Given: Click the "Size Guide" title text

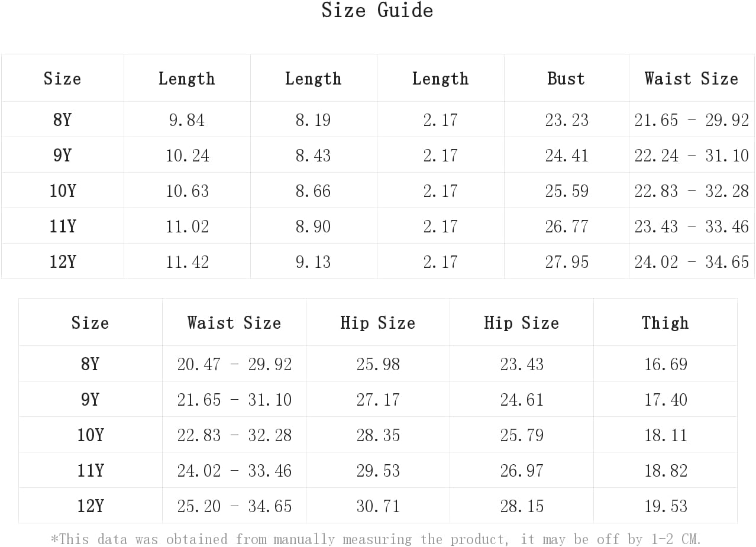Looking at the screenshot, I should (x=377, y=11).
